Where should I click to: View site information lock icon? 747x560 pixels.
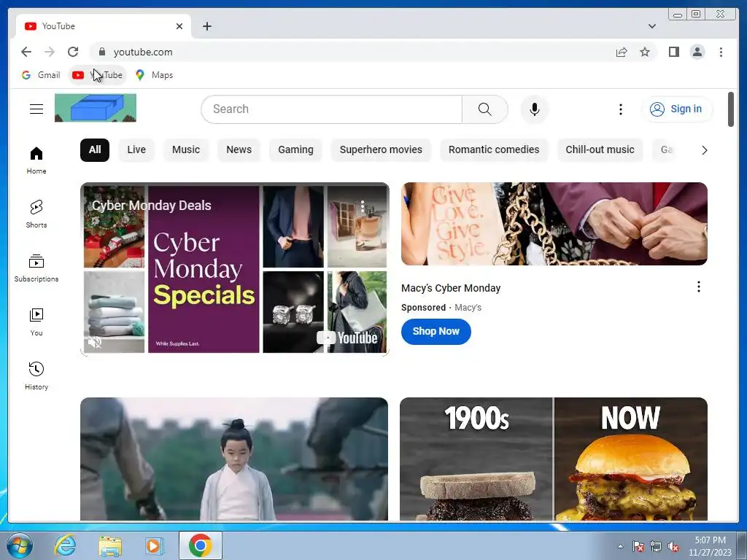click(102, 52)
